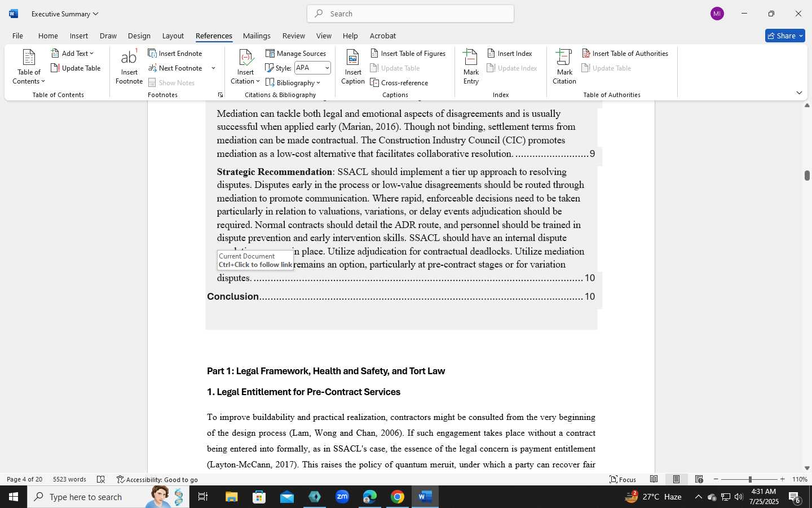Click the Page 4 of 20 status indicator
812x508 pixels.
tap(24, 479)
